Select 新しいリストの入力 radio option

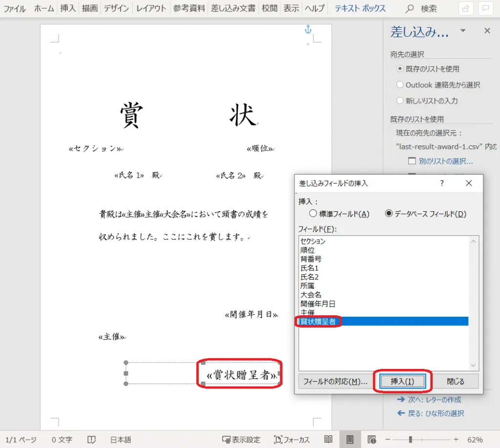point(400,101)
